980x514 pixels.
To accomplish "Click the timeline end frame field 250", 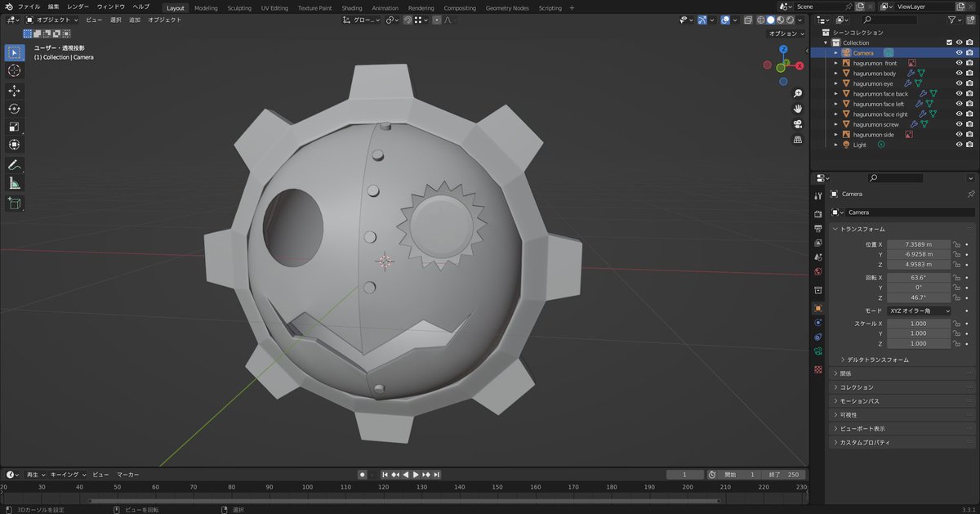I will click(x=786, y=475).
